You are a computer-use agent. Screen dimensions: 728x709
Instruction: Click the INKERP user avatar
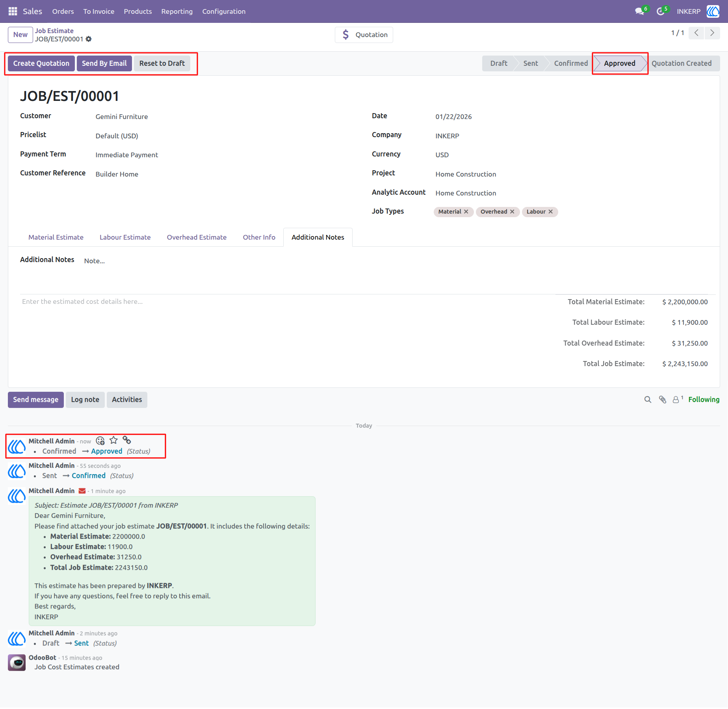pyautogui.click(x=713, y=11)
